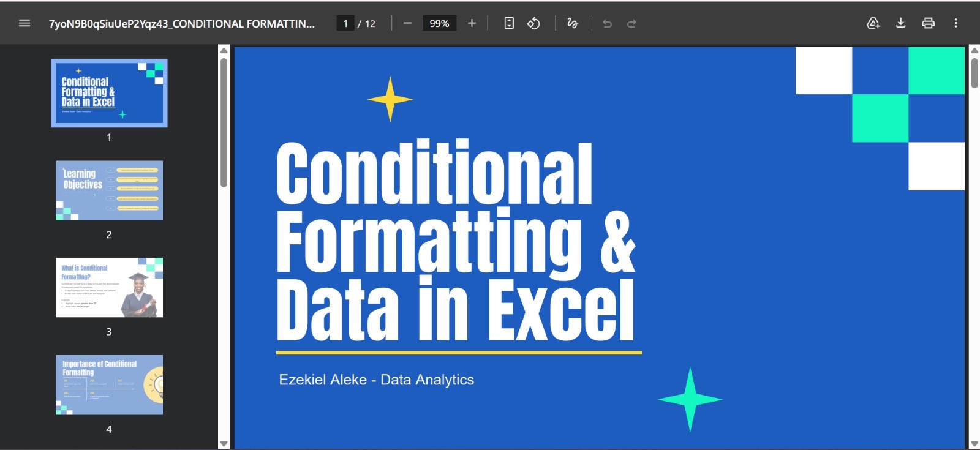This screenshot has width=980, height=450.
Task: Click the main document scrollbar thumb
Action: tap(974, 73)
